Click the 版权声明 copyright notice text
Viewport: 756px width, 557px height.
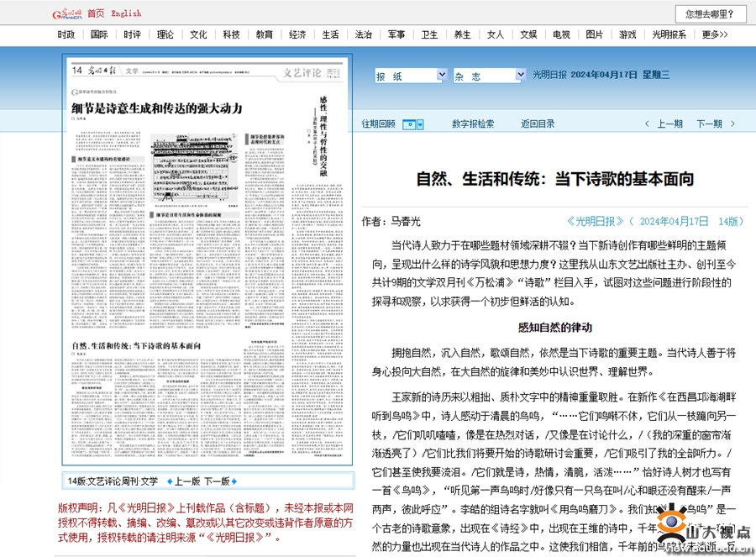(206, 523)
